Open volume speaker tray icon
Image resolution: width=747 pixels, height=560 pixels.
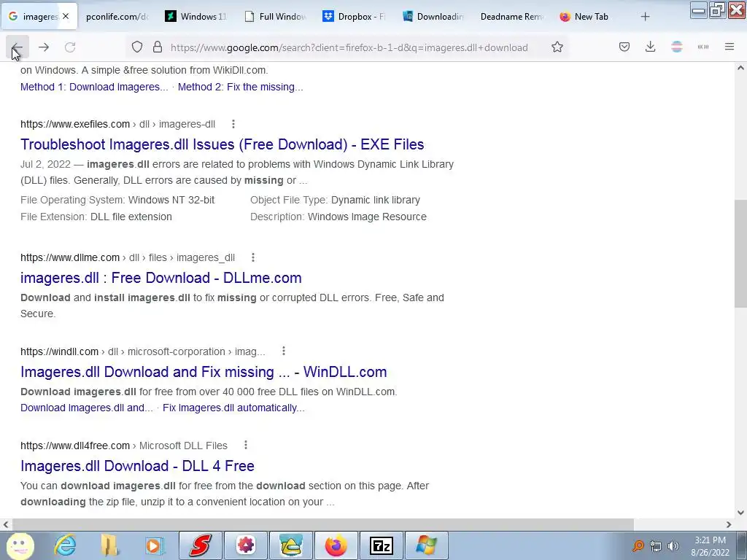673,545
